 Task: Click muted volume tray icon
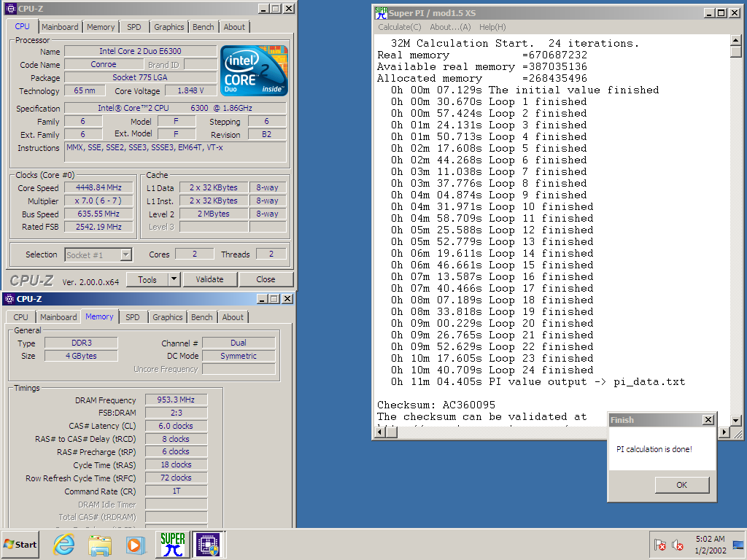pyautogui.click(x=677, y=544)
